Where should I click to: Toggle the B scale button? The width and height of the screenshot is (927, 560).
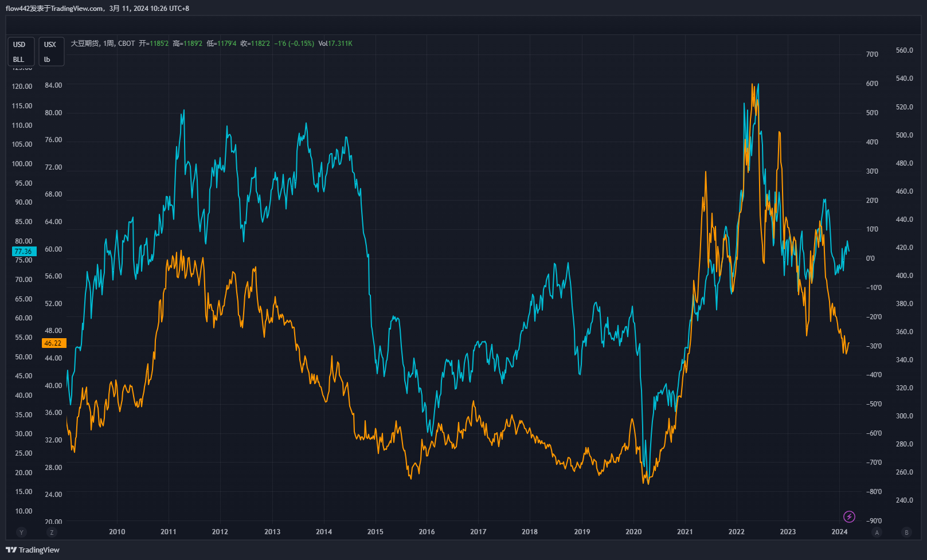coord(906,532)
